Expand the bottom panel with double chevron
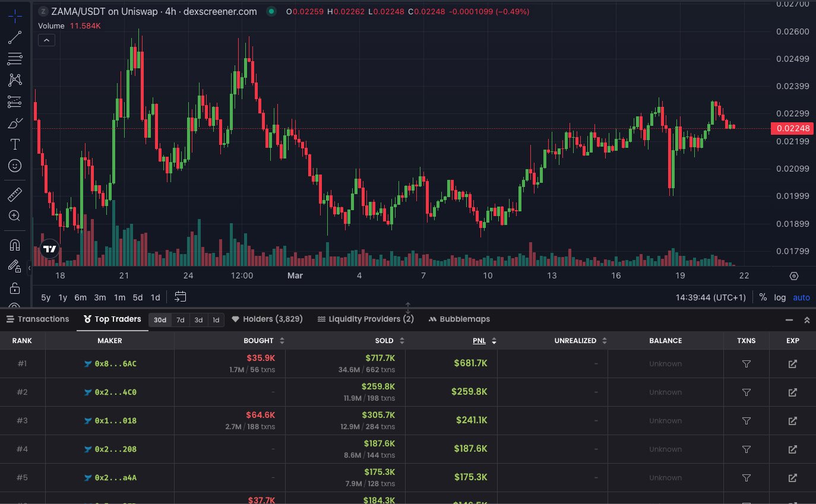816x504 pixels. pyautogui.click(x=806, y=320)
